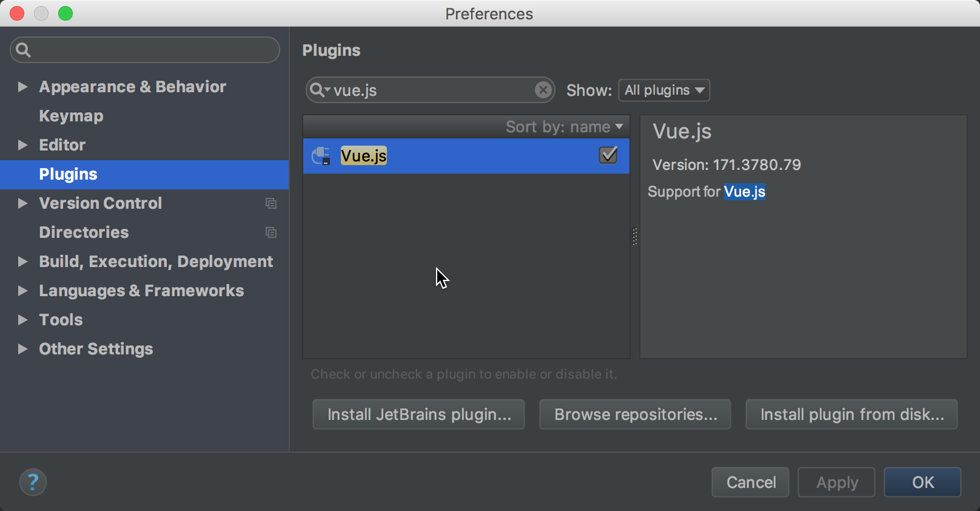Click Install plugin from disk button

(x=851, y=415)
